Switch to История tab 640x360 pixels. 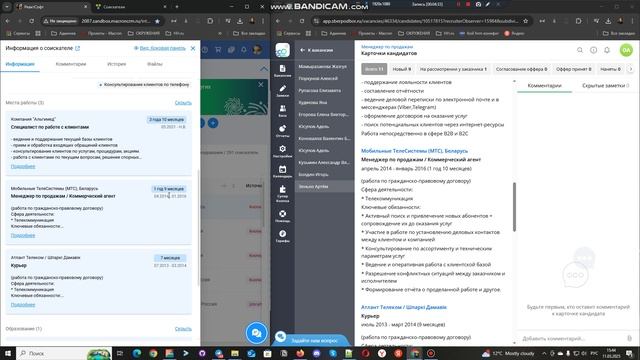tap(117, 64)
